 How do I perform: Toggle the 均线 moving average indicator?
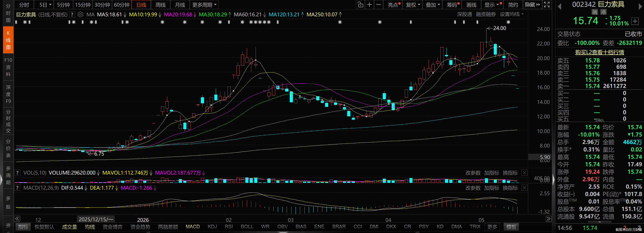pyautogui.click(x=90, y=227)
